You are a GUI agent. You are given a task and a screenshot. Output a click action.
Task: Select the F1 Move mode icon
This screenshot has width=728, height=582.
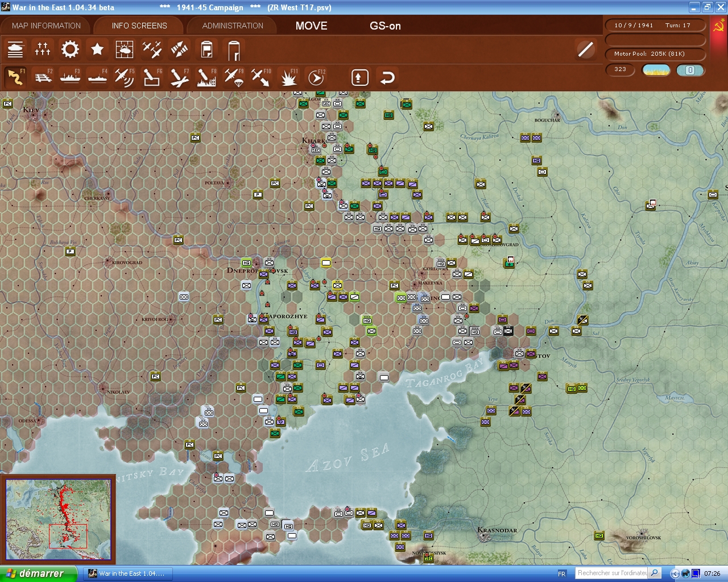coord(15,77)
